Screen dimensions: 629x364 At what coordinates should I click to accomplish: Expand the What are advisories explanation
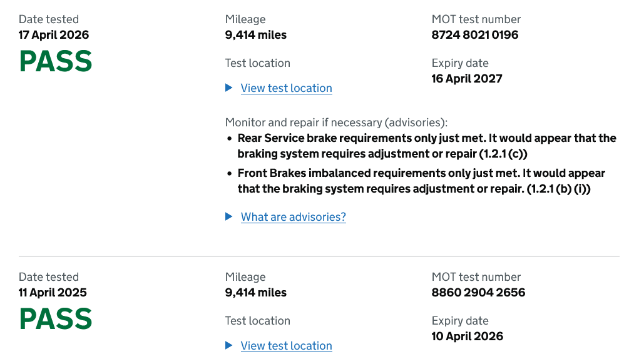tap(293, 216)
